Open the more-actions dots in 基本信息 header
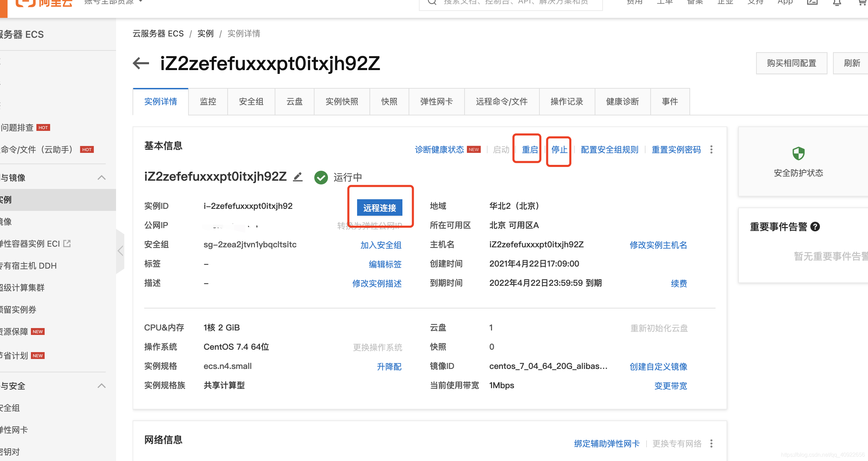The height and width of the screenshot is (461, 868). click(711, 149)
